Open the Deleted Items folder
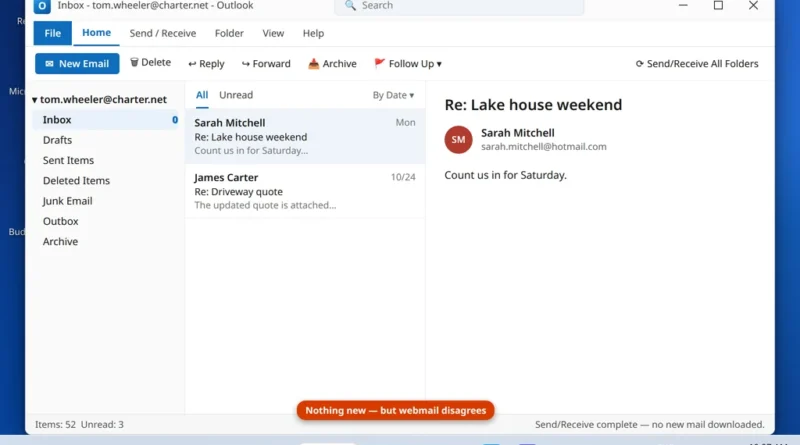This screenshot has height=445, width=800. coord(76,181)
